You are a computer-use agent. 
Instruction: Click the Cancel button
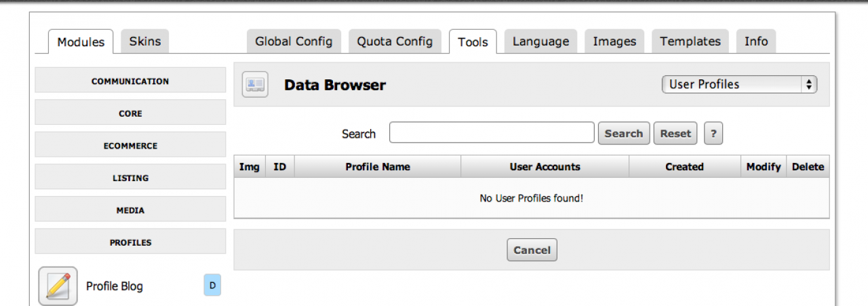coord(532,250)
